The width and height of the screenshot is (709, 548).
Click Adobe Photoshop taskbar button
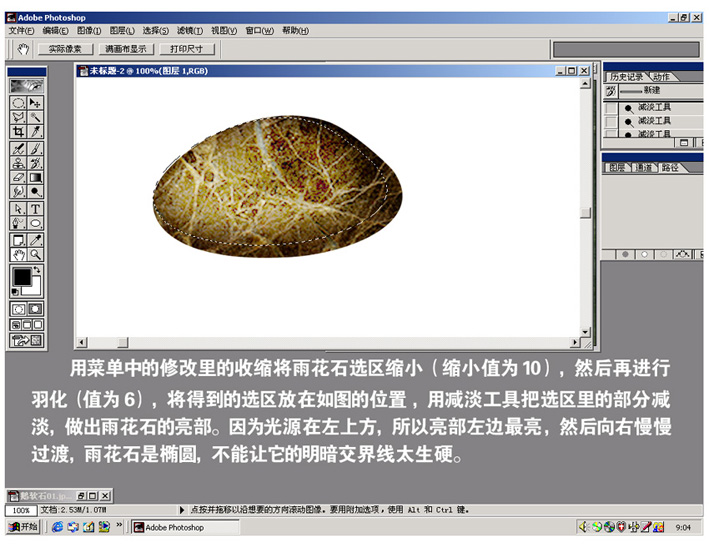184,527
